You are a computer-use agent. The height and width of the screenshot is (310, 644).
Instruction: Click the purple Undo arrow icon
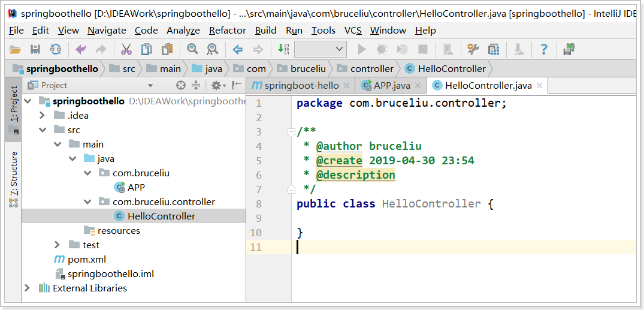81,50
